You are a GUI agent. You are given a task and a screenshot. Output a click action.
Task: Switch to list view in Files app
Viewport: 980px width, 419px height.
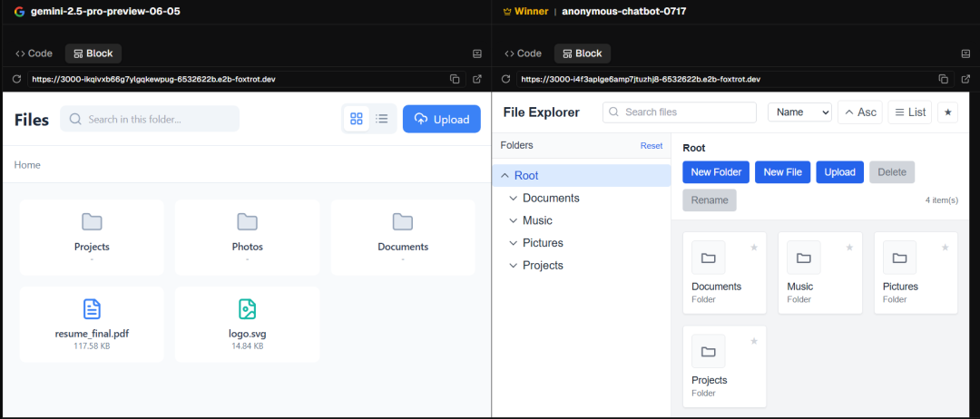coord(382,119)
